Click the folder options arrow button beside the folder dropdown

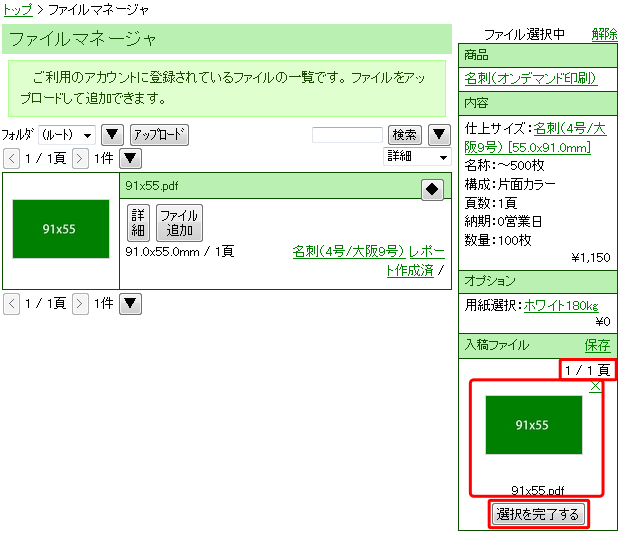click(113, 135)
